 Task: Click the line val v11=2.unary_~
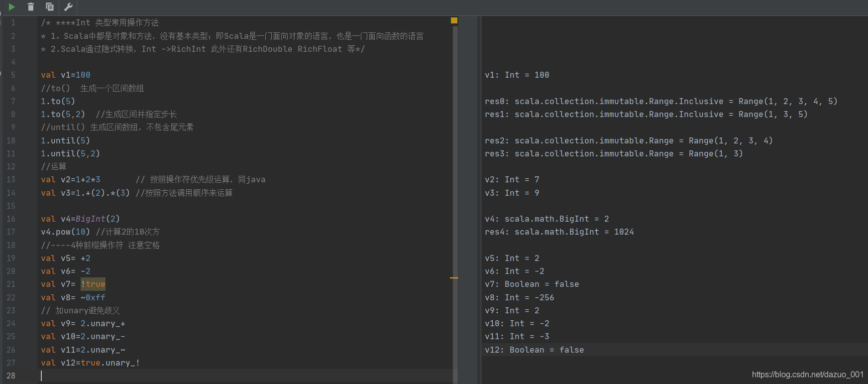pyautogui.click(x=83, y=350)
